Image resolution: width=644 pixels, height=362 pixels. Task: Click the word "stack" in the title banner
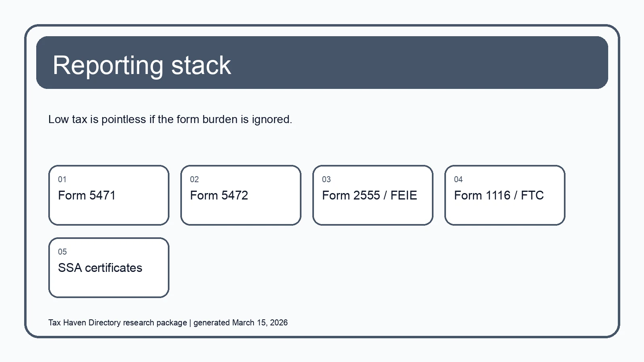click(x=201, y=65)
